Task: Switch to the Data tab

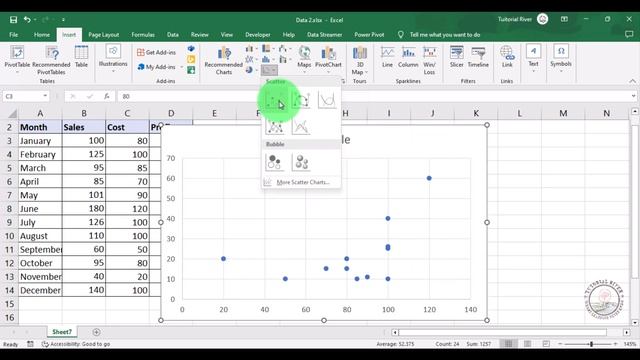Action: point(173,35)
